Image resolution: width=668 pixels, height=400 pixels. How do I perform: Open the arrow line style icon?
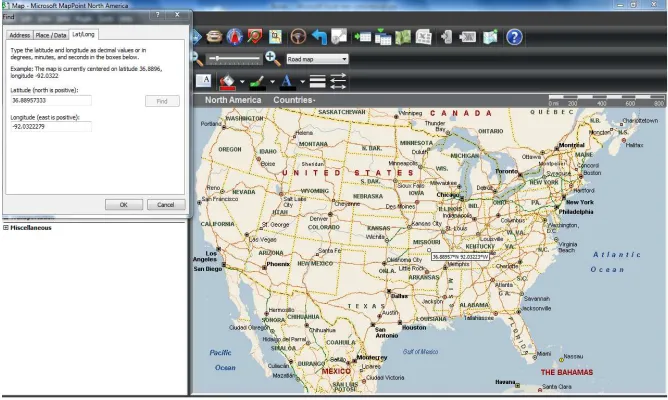coord(338,81)
